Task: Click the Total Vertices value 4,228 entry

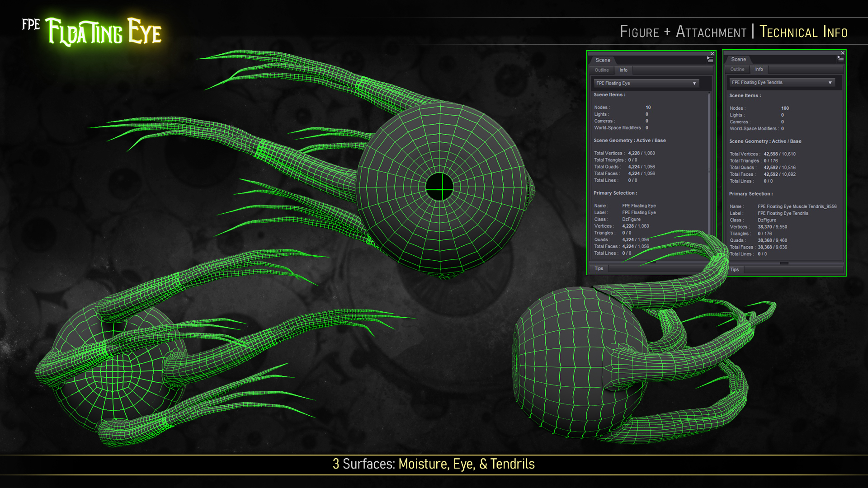Action: [633, 153]
